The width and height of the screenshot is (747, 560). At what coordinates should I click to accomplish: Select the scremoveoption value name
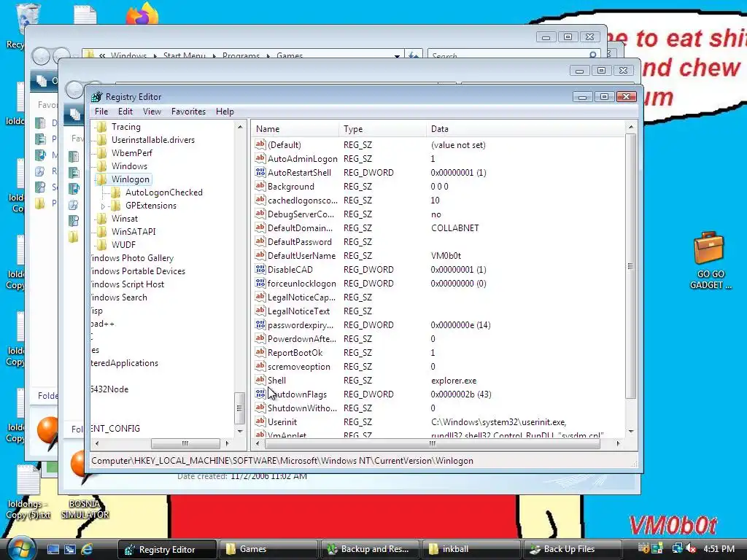(298, 367)
